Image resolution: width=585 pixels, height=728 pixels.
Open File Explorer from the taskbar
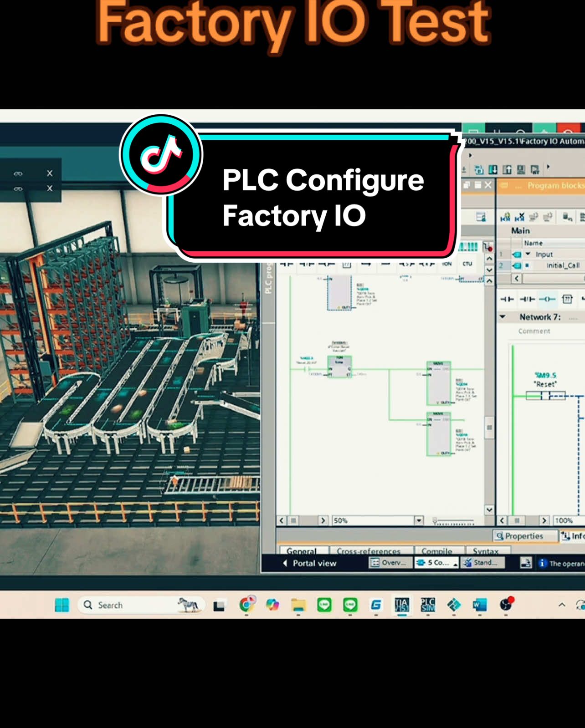pyautogui.click(x=298, y=605)
